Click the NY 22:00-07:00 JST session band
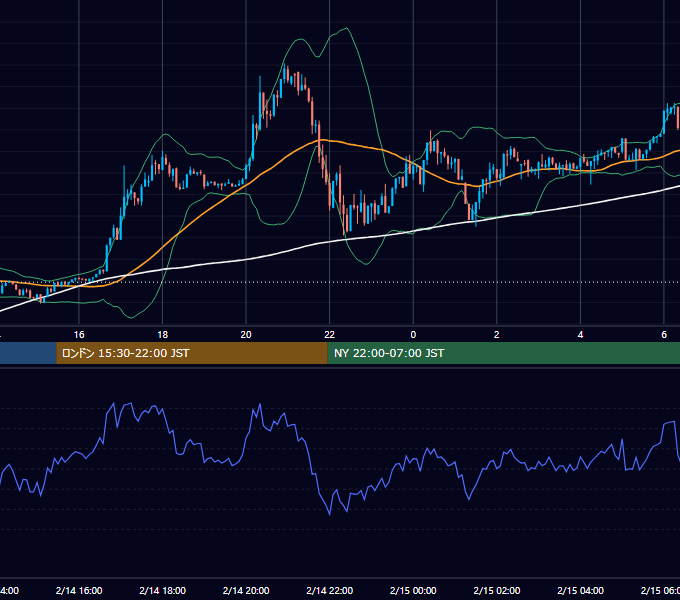 [503, 353]
